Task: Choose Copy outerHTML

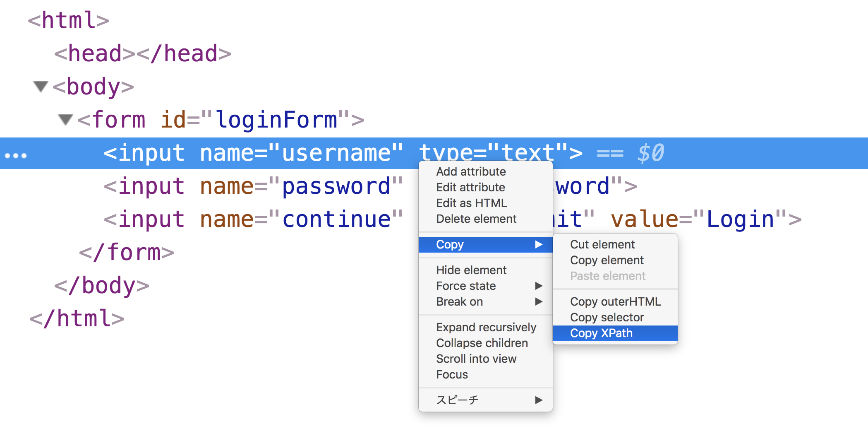Action: (x=616, y=301)
